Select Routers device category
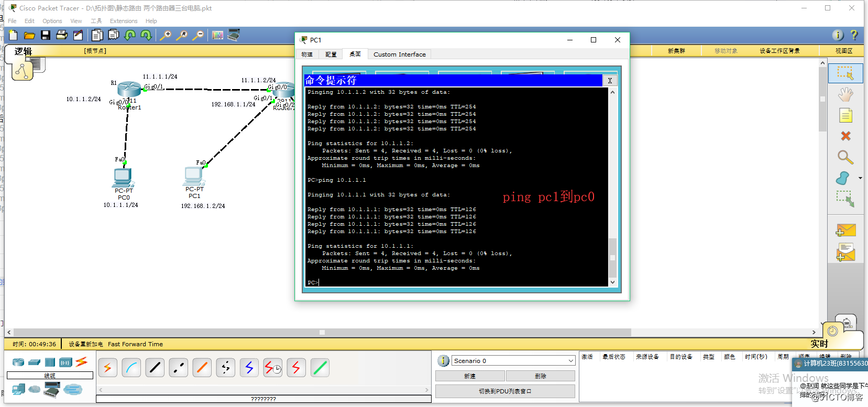 tap(18, 362)
